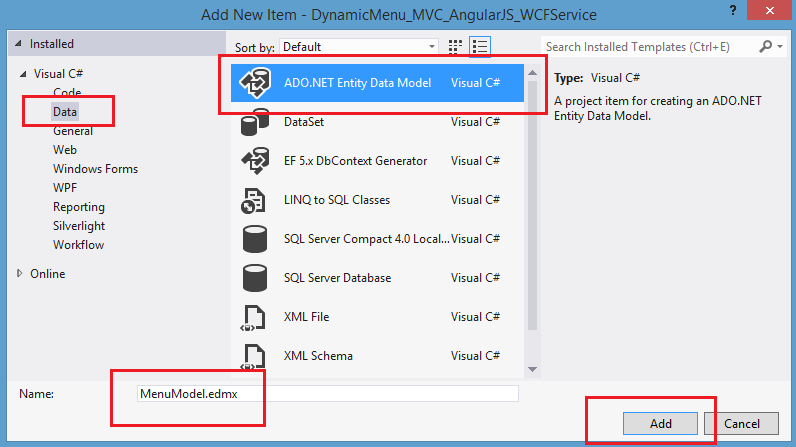Expand the Online templates section
The height and width of the screenshot is (447, 796).
(22, 274)
